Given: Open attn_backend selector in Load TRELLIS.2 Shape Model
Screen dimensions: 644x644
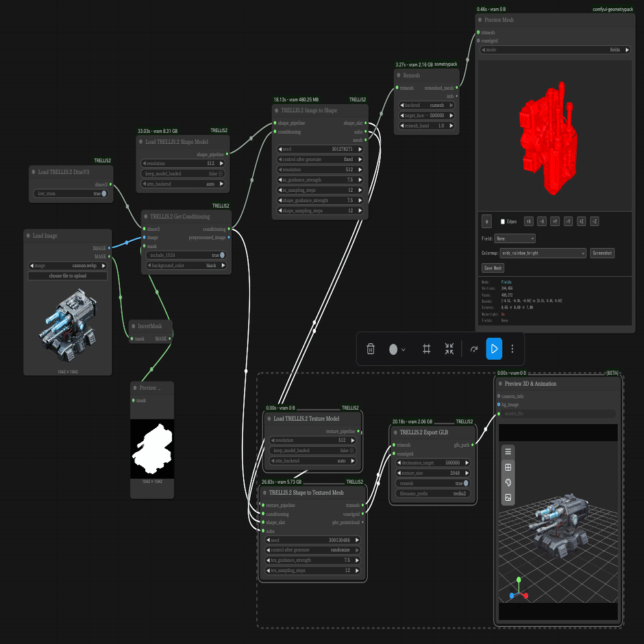Looking at the screenshot, I should coord(183,184).
